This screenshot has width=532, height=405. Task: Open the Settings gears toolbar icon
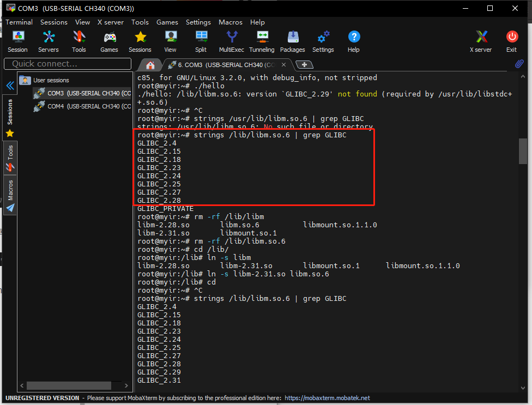coord(323,41)
